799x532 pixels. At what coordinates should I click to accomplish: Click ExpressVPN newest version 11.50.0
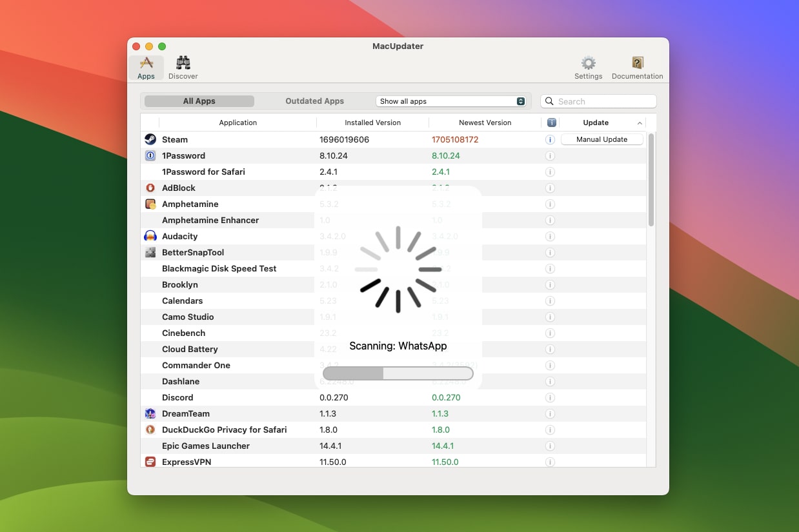445,462
